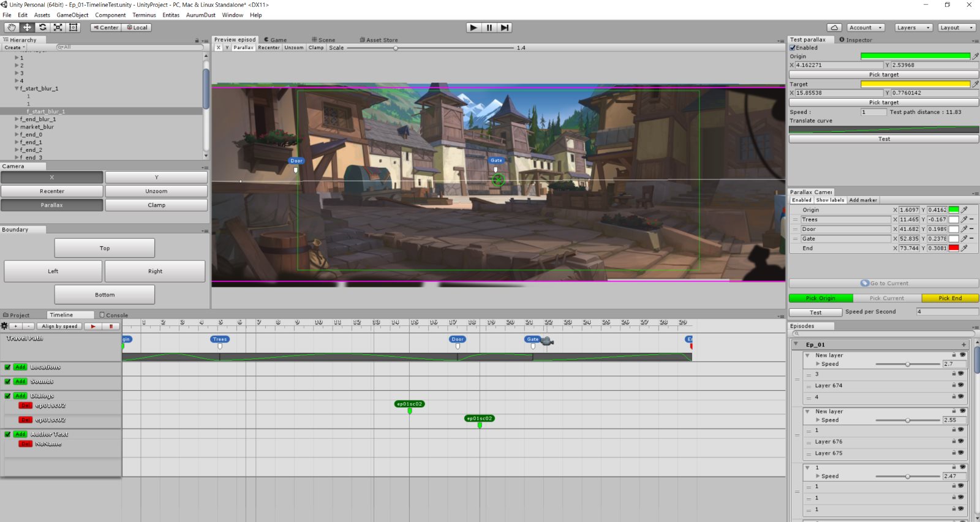The width and height of the screenshot is (980, 522).
Task: Open the Layout dropdown
Action: pyautogui.click(x=956, y=28)
